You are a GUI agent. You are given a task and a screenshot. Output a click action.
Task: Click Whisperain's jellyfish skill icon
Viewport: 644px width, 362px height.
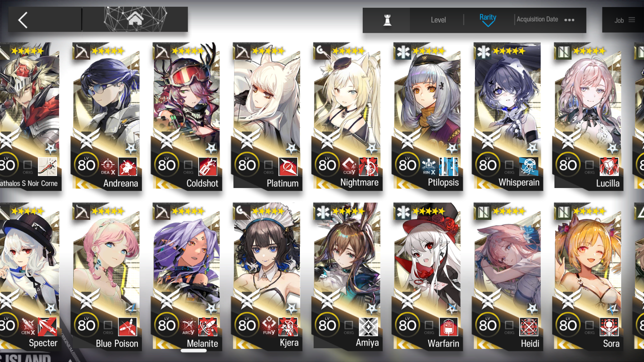click(x=529, y=167)
